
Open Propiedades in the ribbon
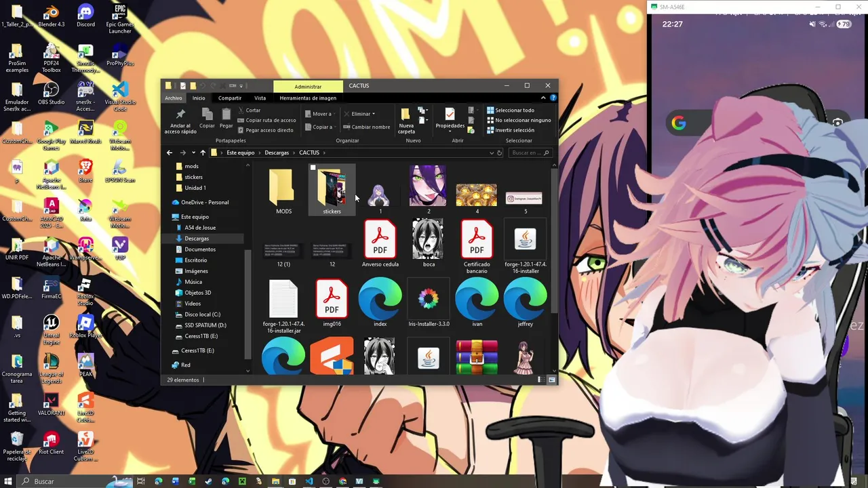(x=450, y=119)
